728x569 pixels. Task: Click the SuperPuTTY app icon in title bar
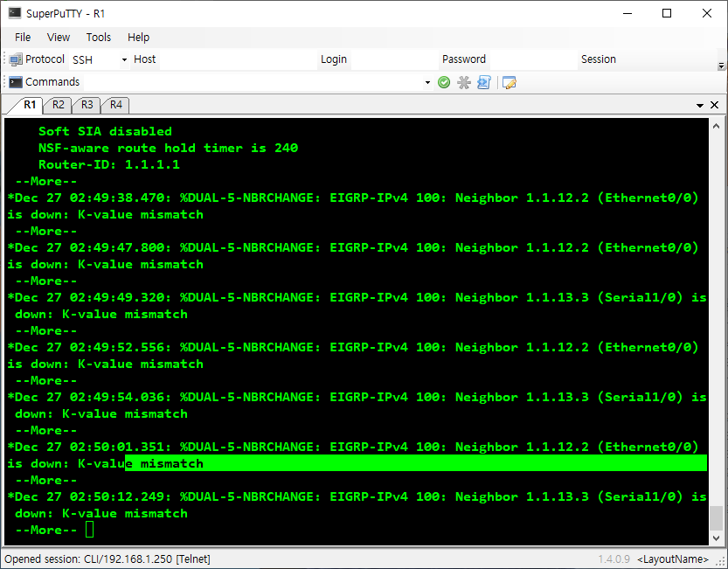[15, 13]
